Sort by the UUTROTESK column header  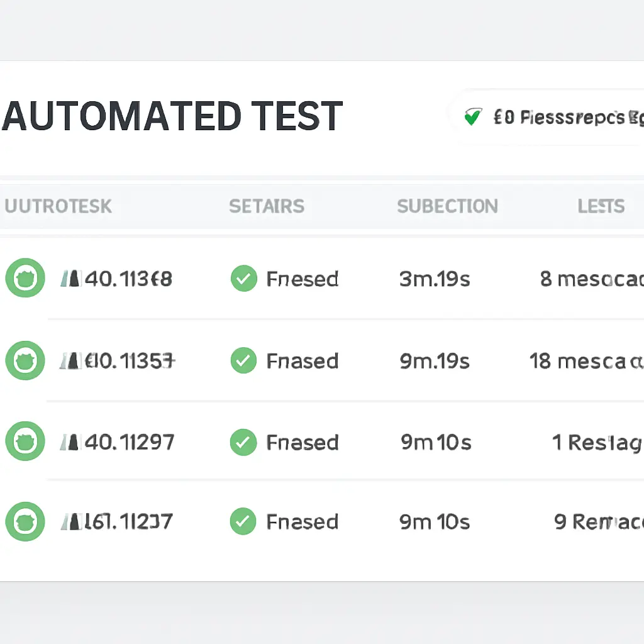58,206
